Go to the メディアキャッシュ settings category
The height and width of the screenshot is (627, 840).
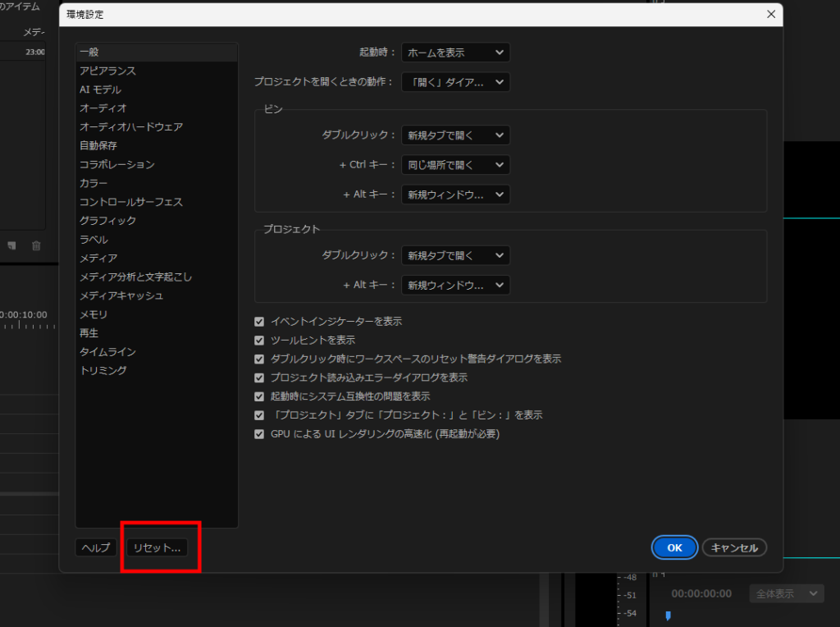tap(121, 295)
